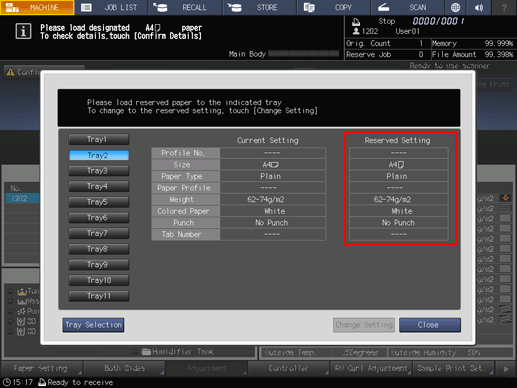
Task: Click current setting Weight 62-74g/m2 value
Action: click(273, 199)
